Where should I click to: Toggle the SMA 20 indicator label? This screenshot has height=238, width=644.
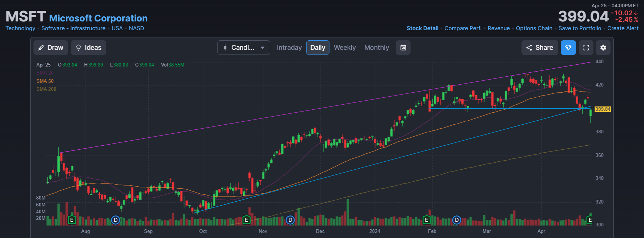(x=45, y=73)
